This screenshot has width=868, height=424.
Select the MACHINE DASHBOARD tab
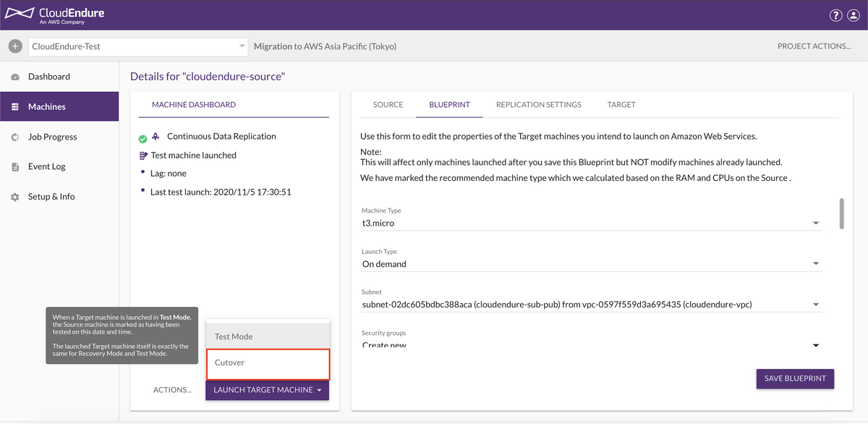194,105
